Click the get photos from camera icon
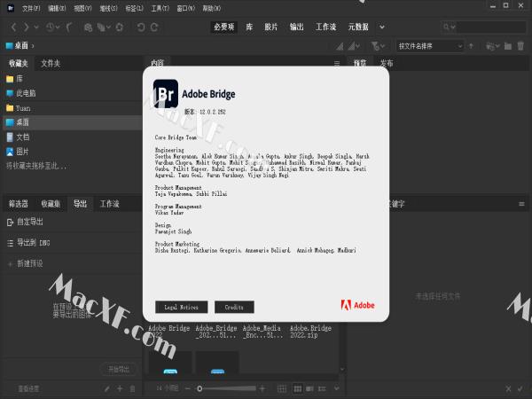Image resolution: width=532 pixels, height=399 pixels. point(88,27)
